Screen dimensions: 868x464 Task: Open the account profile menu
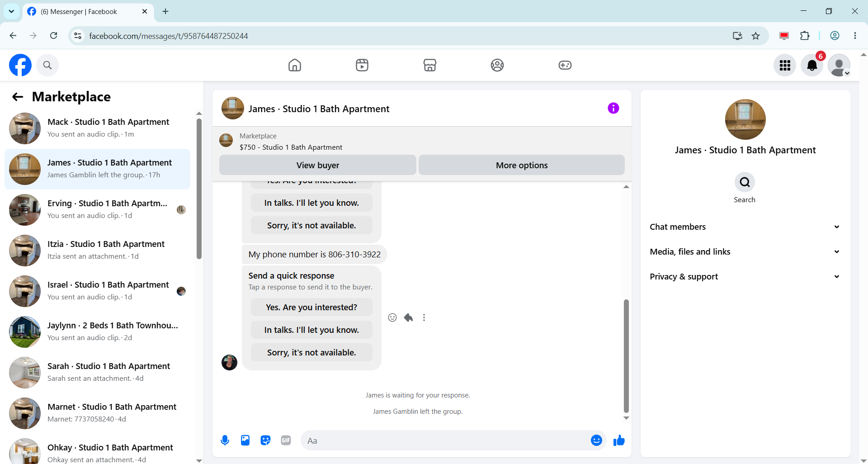(x=839, y=66)
